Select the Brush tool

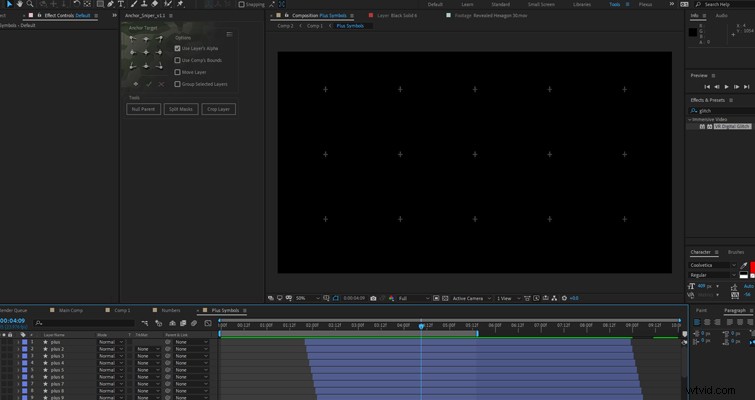133,4
